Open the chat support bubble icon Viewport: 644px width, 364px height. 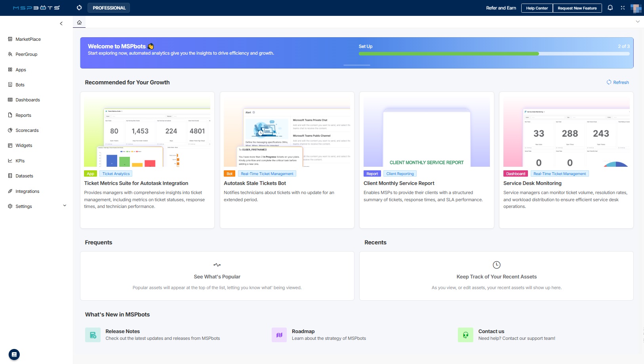pos(14,354)
